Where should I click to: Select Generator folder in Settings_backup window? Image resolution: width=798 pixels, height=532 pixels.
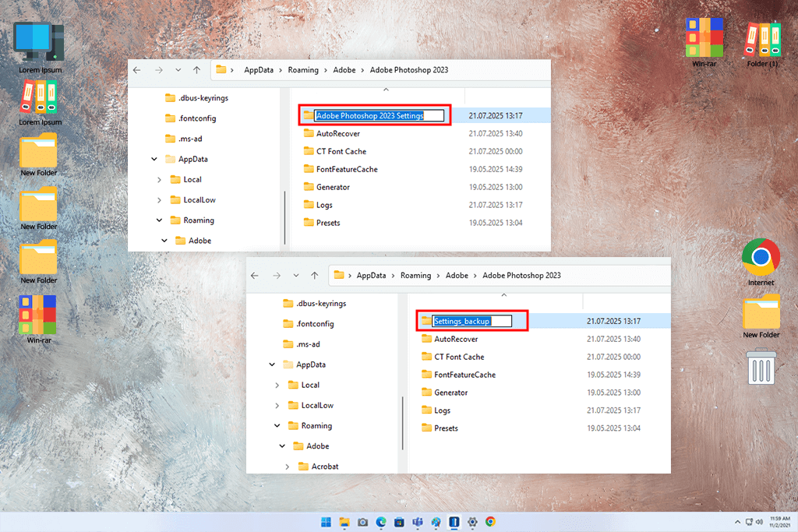445,392
